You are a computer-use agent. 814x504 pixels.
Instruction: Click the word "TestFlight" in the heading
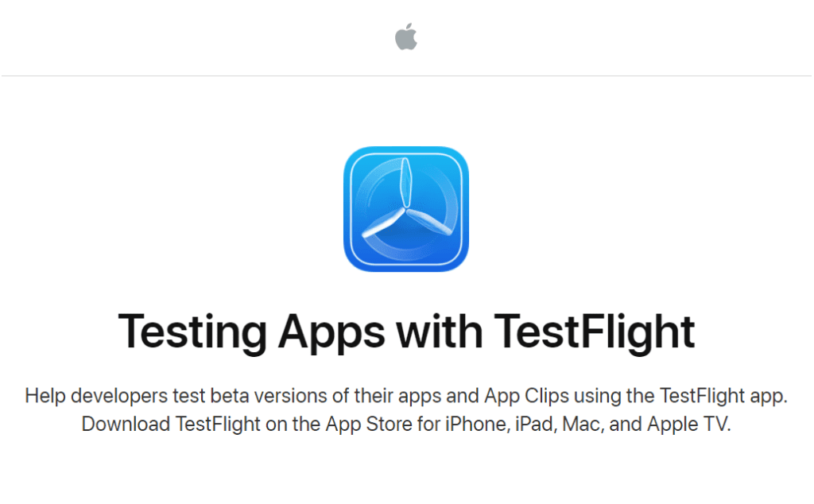(x=594, y=332)
